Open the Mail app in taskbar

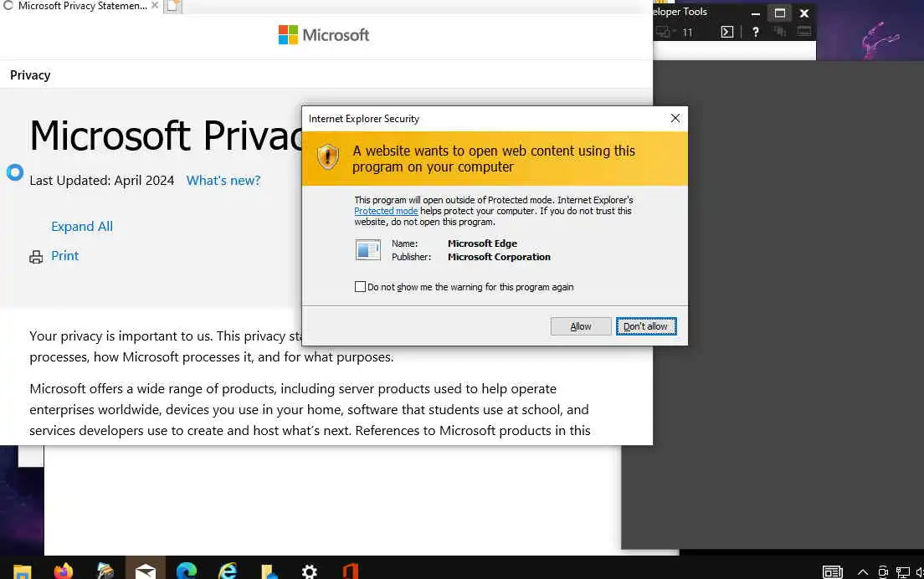pyautogui.click(x=146, y=570)
